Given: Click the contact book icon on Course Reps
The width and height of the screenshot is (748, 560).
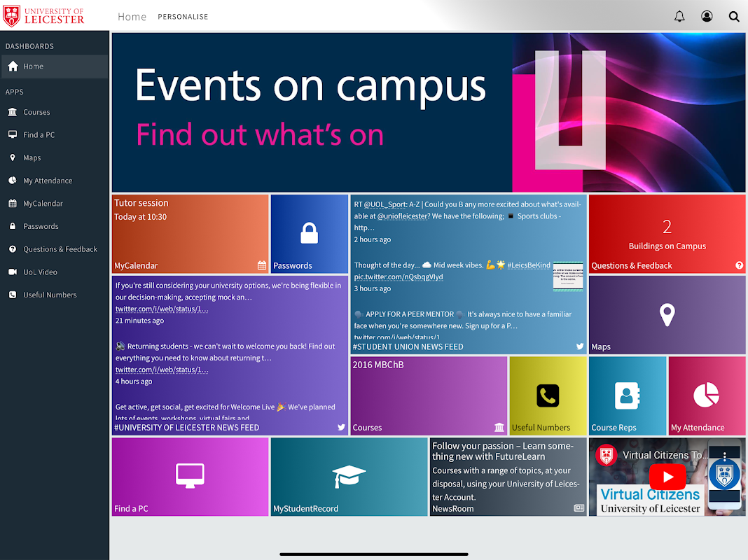Looking at the screenshot, I should (x=627, y=395).
